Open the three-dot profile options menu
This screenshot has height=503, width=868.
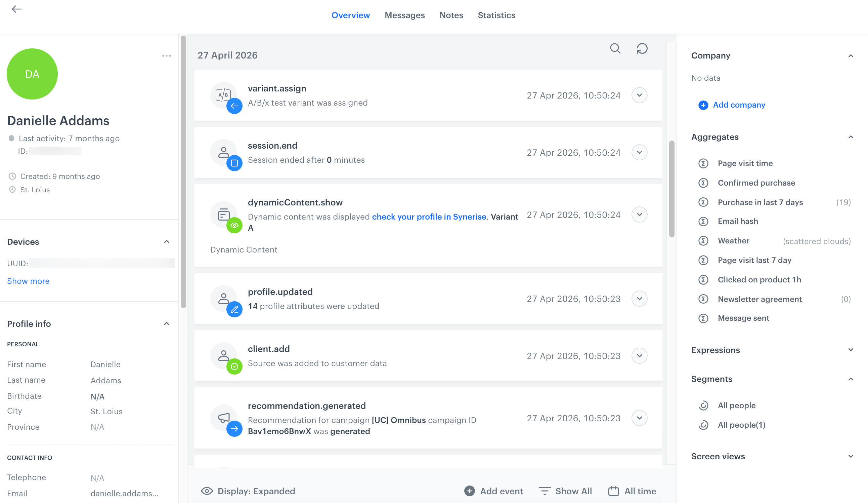point(166,56)
